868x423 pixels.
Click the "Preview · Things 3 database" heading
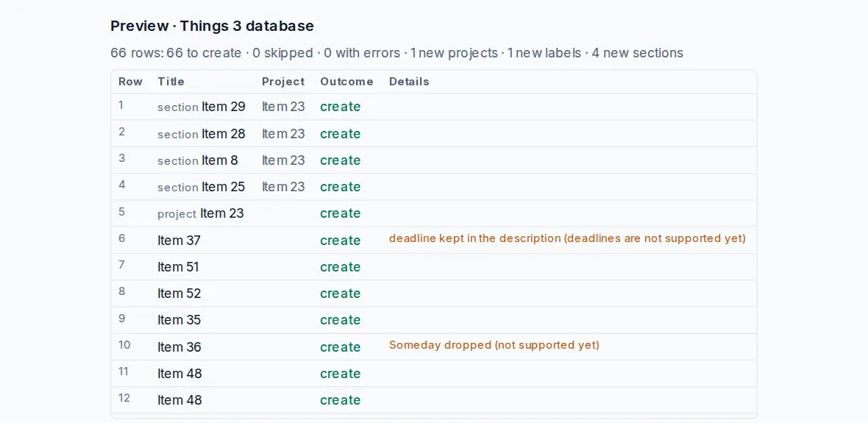pyautogui.click(x=212, y=26)
